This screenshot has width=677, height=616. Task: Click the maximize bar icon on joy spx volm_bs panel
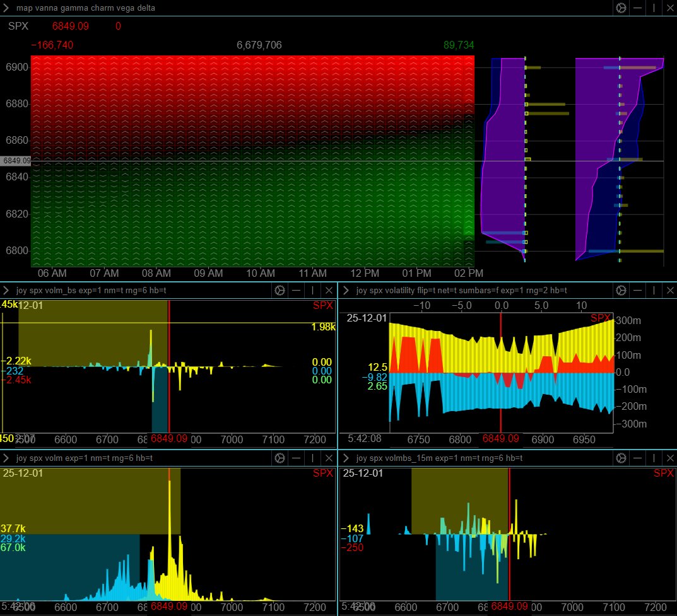(314, 291)
